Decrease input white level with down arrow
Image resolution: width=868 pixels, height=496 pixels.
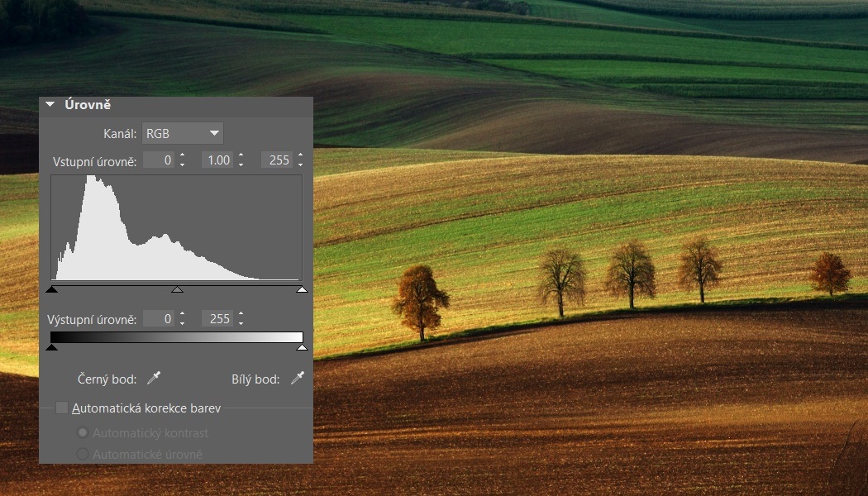(x=301, y=165)
